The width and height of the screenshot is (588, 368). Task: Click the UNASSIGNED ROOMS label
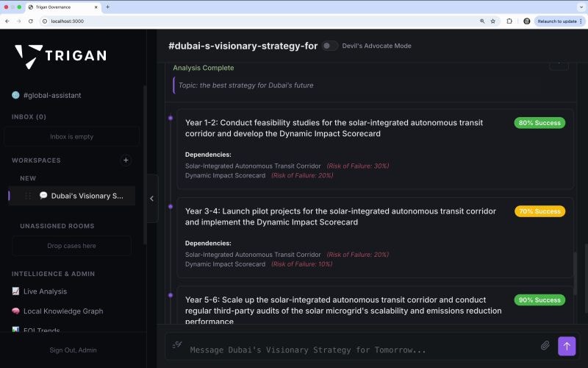click(57, 226)
